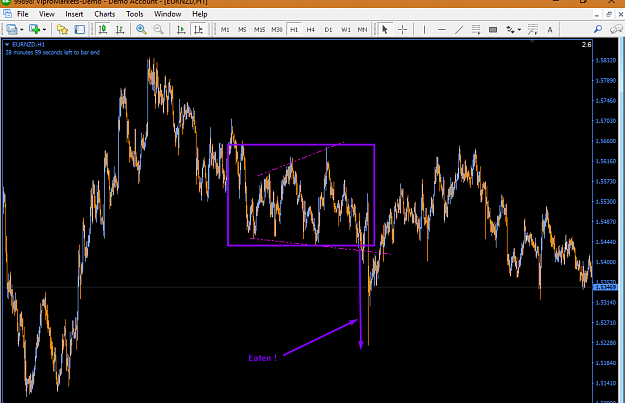Open the Charts menu
This screenshot has width=625, height=403.
click(105, 14)
